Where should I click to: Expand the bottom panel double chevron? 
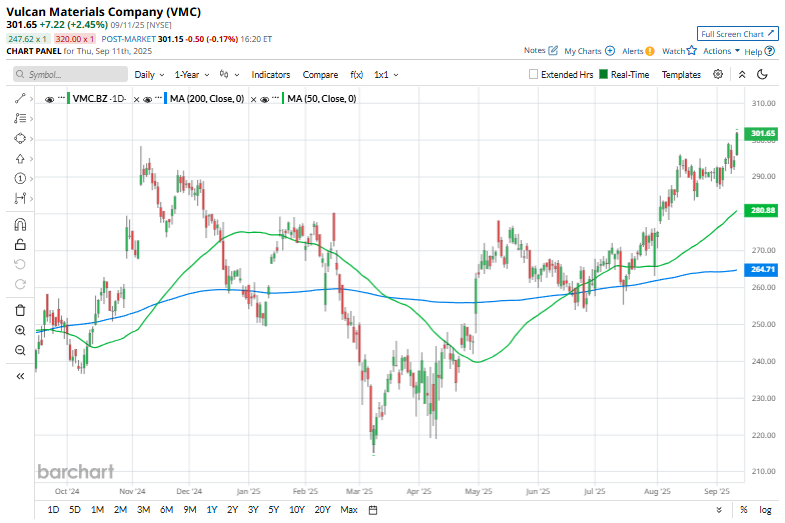point(719,510)
